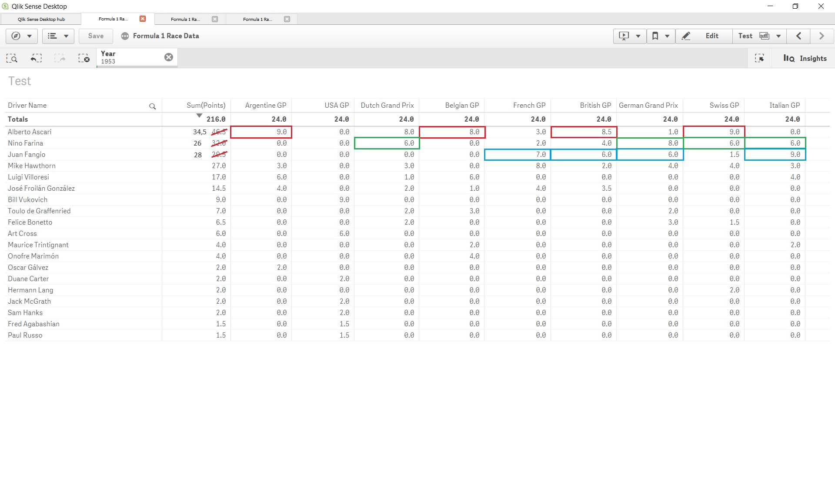Search within Driver Name column
The image size is (835, 504).
click(152, 106)
